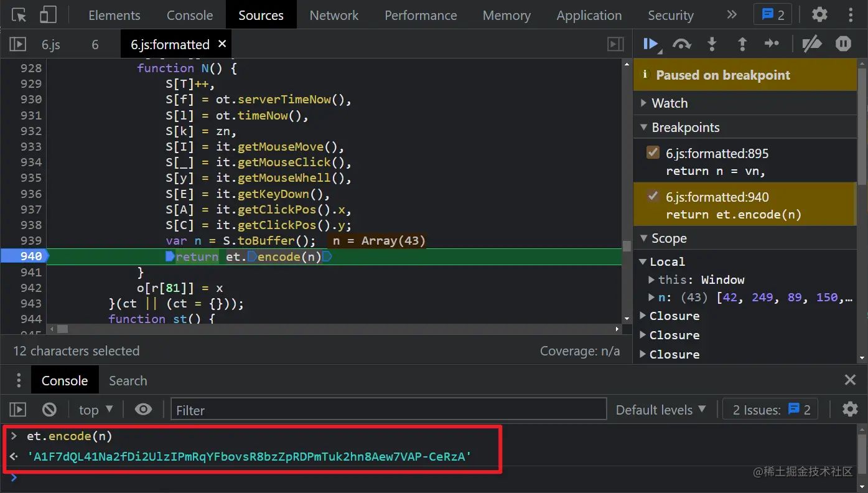
Task: Open the Performance tab
Action: coord(421,15)
